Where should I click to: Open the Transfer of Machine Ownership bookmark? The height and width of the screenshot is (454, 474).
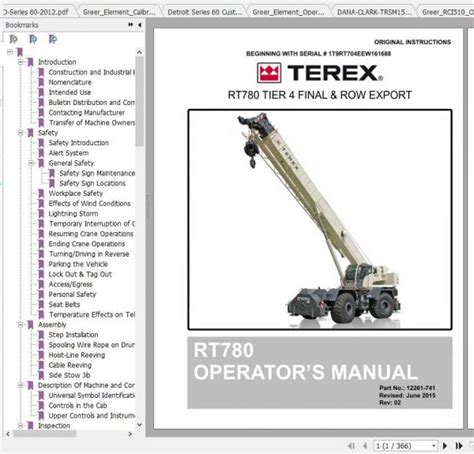(92, 123)
